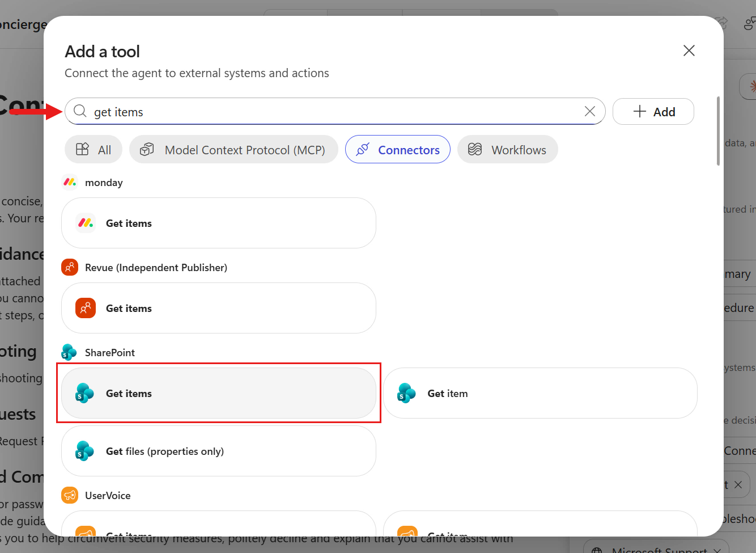Image resolution: width=756 pixels, height=553 pixels.
Task: Click the dialog's vertical scrollbar thumb
Action: click(718, 131)
